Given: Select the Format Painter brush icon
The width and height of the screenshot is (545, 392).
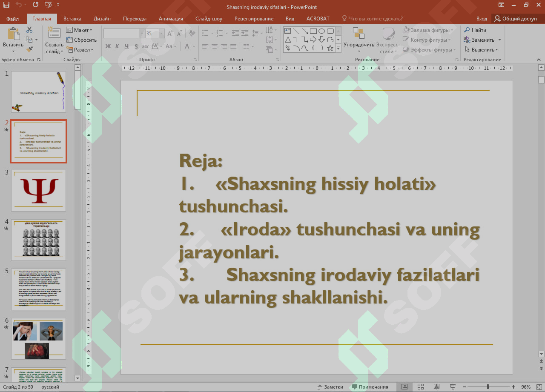Looking at the screenshot, I should click(29, 50).
